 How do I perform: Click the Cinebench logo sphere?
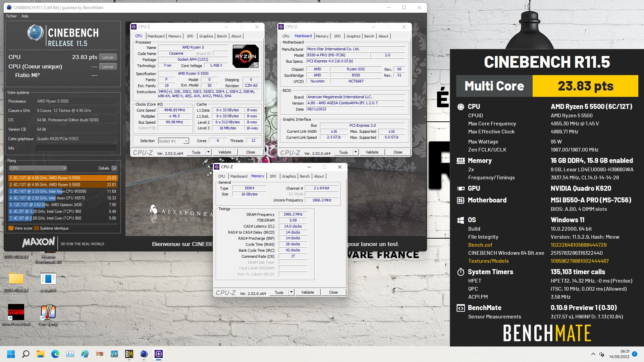(36, 33)
